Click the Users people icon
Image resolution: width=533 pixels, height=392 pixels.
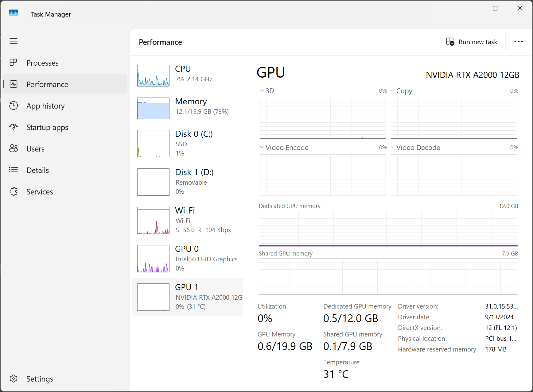(14, 148)
